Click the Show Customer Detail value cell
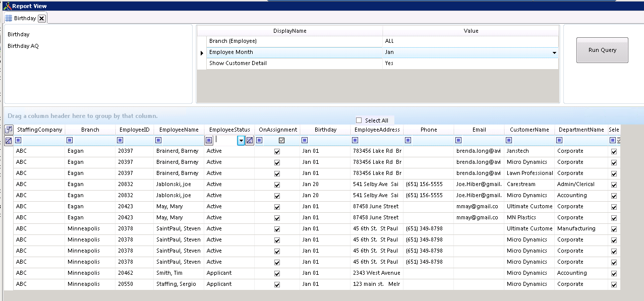Viewport: 644px width, 301px height. 470,64
